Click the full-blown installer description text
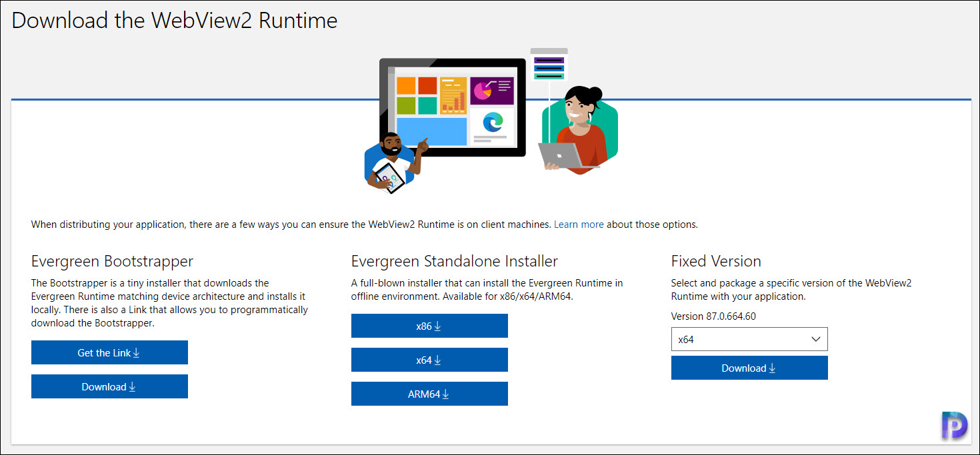This screenshot has height=455, width=980. pos(487,290)
